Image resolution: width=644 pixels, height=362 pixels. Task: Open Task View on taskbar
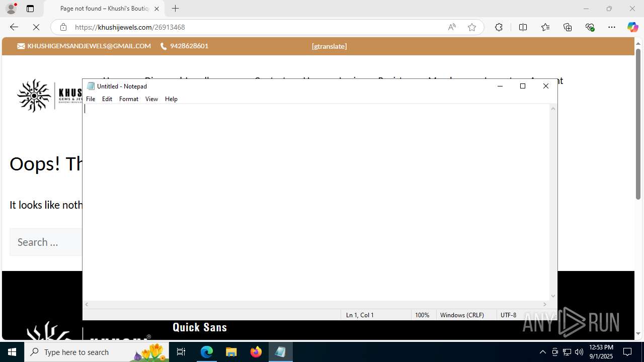pyautogui.click(x=181, y=352)
